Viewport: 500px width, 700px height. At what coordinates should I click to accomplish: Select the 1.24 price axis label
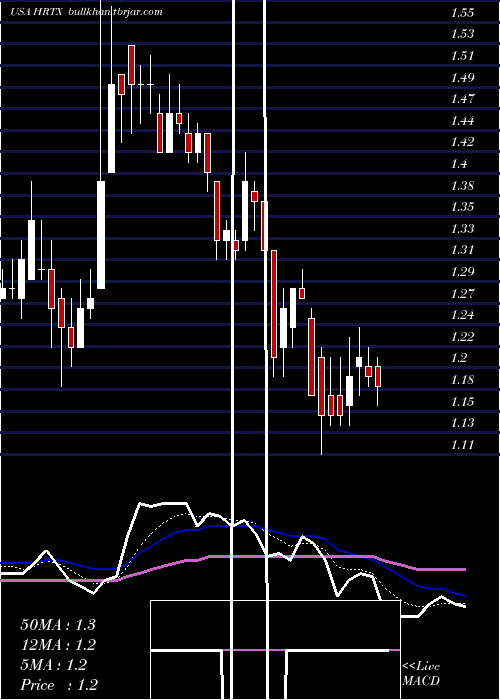tap(462, 315)
